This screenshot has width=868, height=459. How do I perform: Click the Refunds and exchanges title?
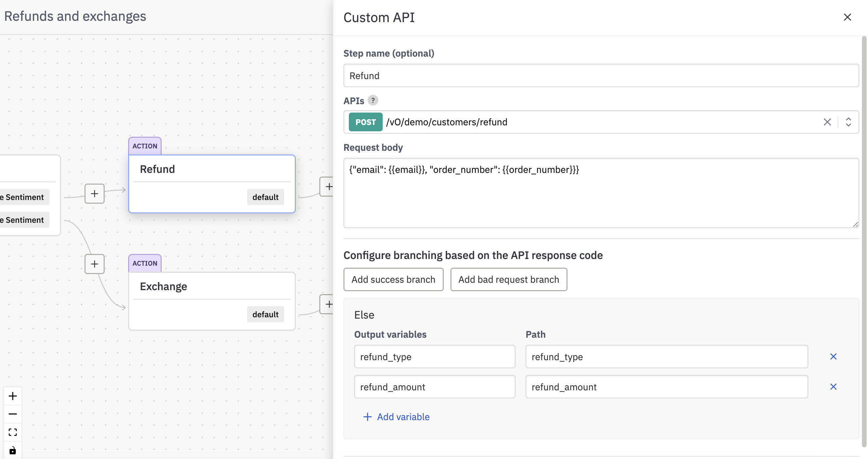pos(75,16)
